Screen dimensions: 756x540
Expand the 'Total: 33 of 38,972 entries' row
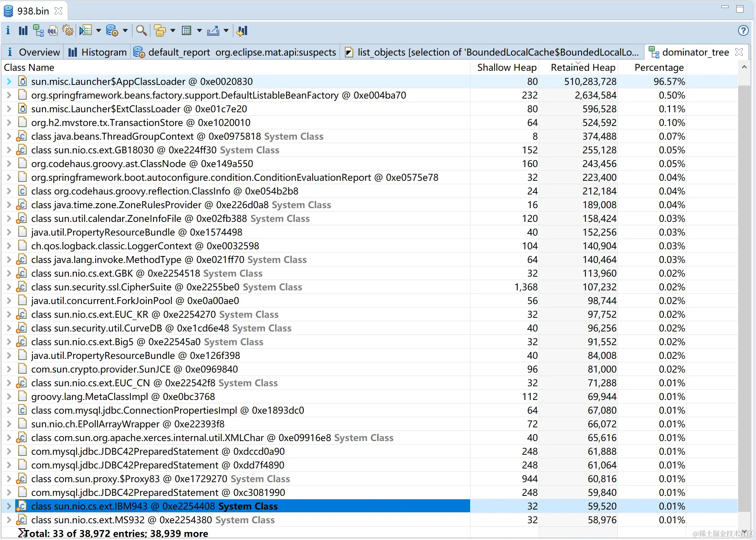[113, 534]
